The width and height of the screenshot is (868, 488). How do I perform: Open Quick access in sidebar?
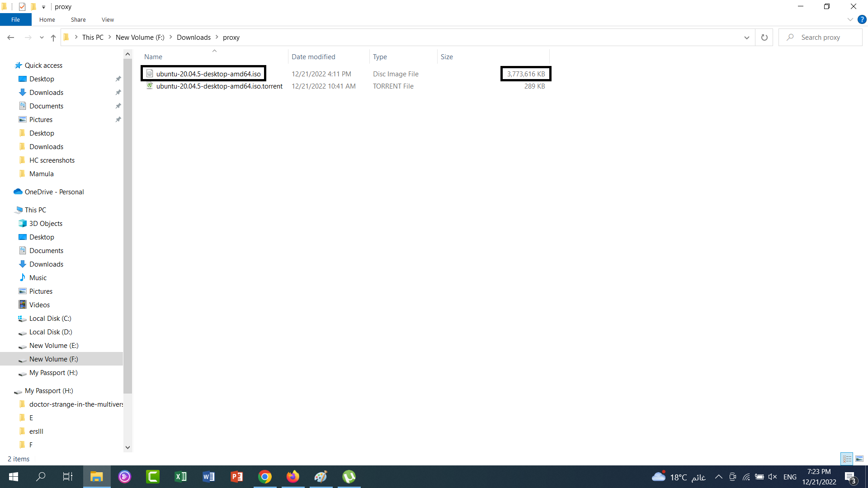click(x=43, y=66)
